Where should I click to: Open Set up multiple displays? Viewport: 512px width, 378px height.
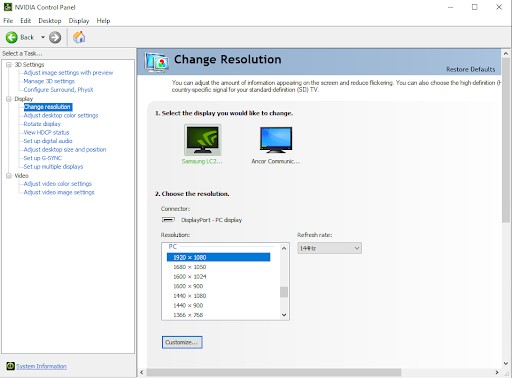pos(53,167)
